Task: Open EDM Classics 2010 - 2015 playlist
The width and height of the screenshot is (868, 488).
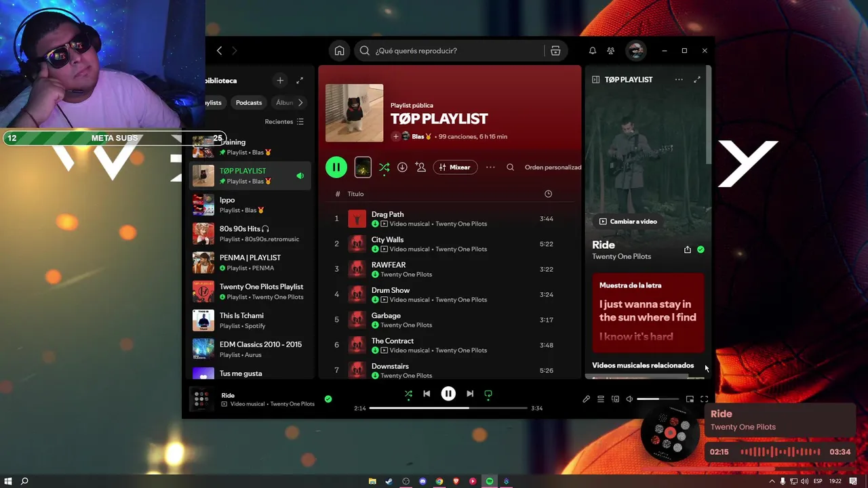Action: pos(250,349)
